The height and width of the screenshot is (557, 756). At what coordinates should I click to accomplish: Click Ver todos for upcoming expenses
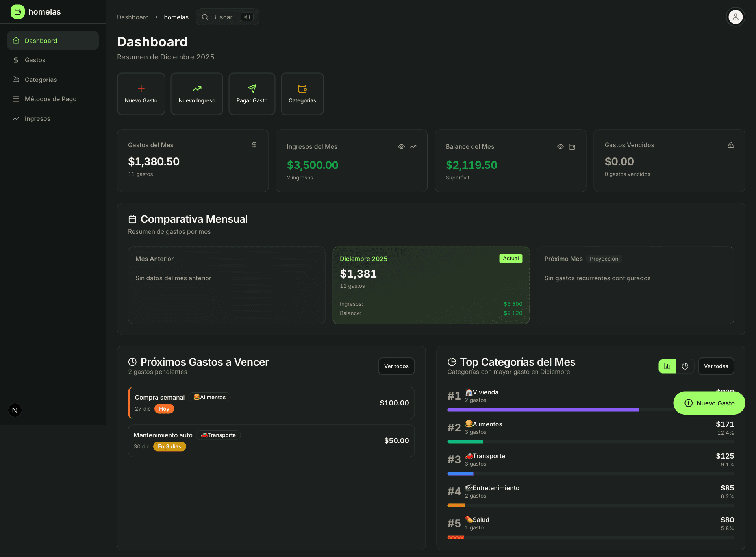[x=396, y=366]
